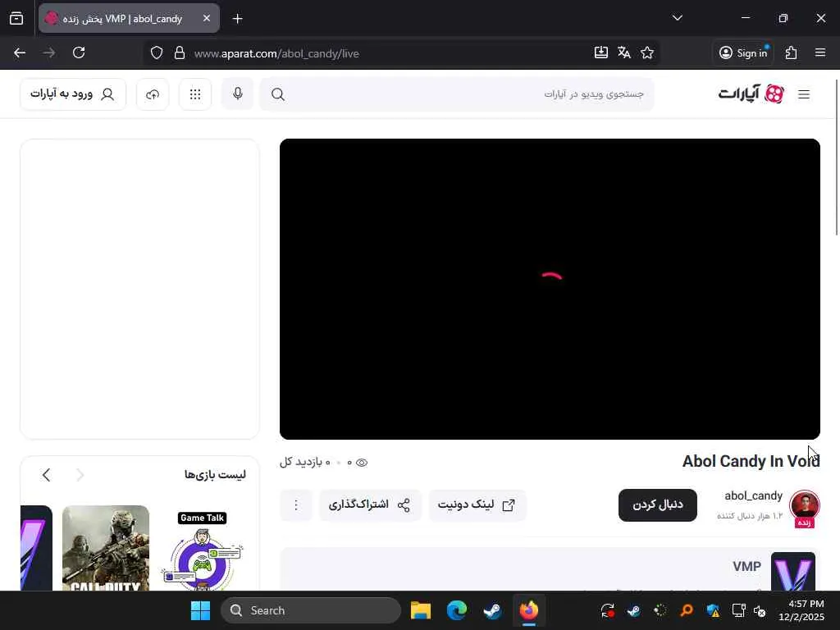This screenshot has height=630, width=840.
Task: Open a new browser tab
Action: pos(237,19)
